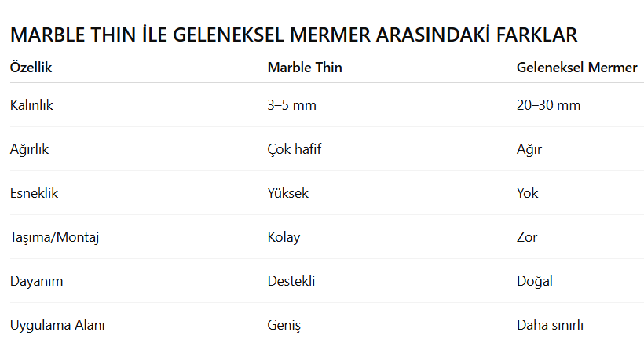Click the 'Zor' cell
Image resolution: width=644 pixels, height=358 pixels.
click(527, 237)
